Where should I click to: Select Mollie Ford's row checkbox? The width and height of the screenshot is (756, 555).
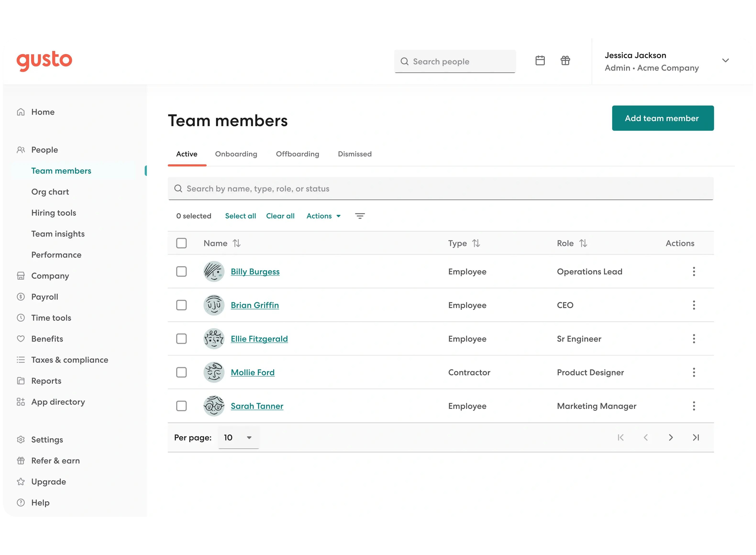[x=181, y=372]
